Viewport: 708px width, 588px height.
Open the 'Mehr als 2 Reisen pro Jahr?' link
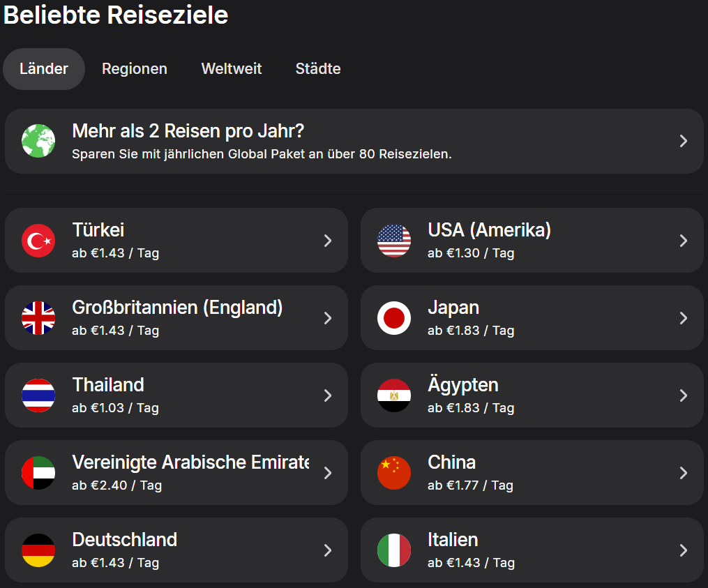pos(188,131)
